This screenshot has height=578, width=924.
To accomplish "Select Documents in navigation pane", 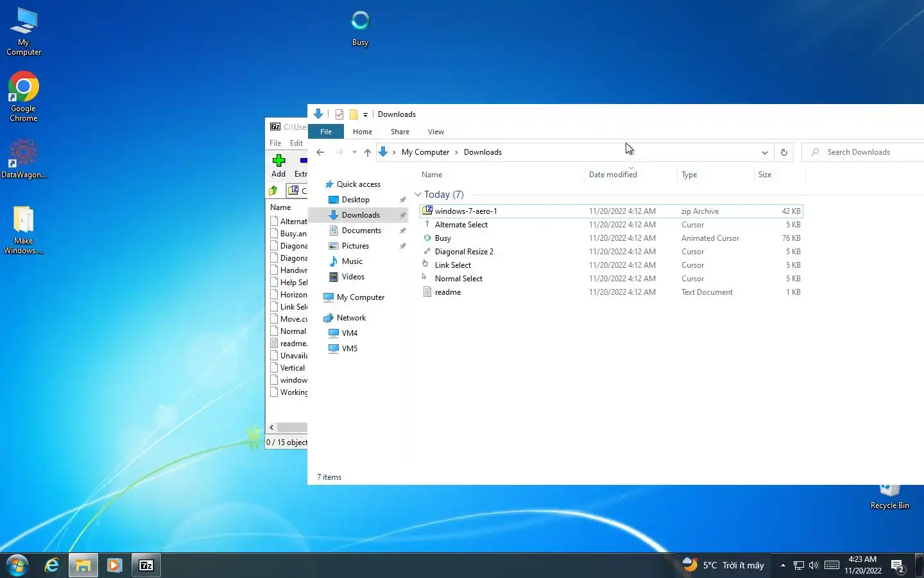I will point(361,231).
